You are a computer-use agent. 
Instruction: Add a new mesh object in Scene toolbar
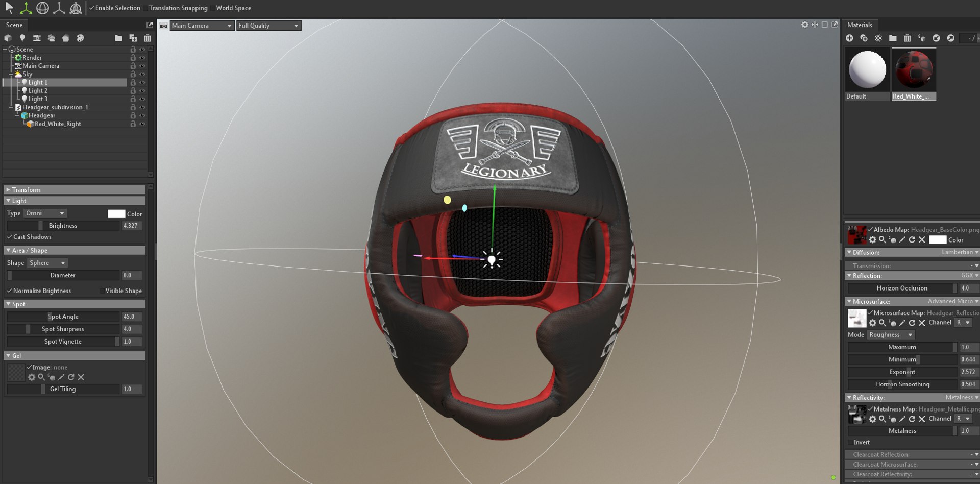coord(8,38)
